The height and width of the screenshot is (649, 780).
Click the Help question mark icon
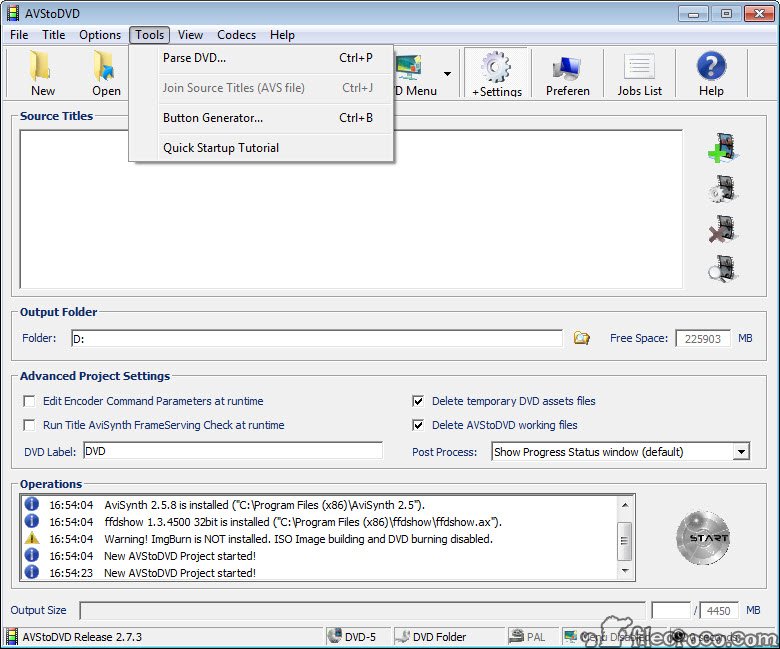coord(711,66)
